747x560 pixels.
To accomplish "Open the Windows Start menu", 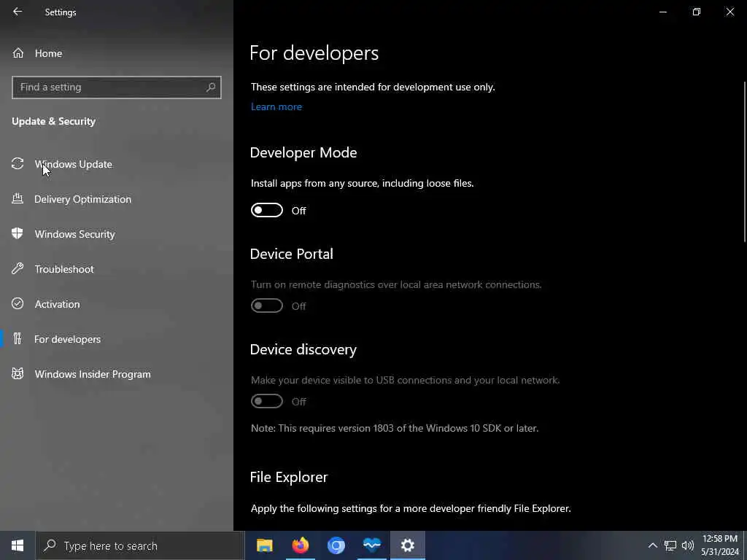I will click(18, 545).
